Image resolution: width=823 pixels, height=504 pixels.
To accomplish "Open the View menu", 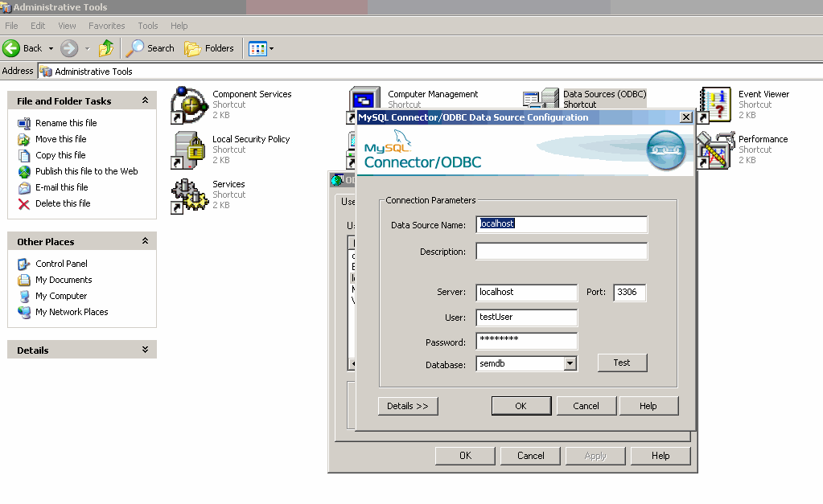I will click(68, 26).
